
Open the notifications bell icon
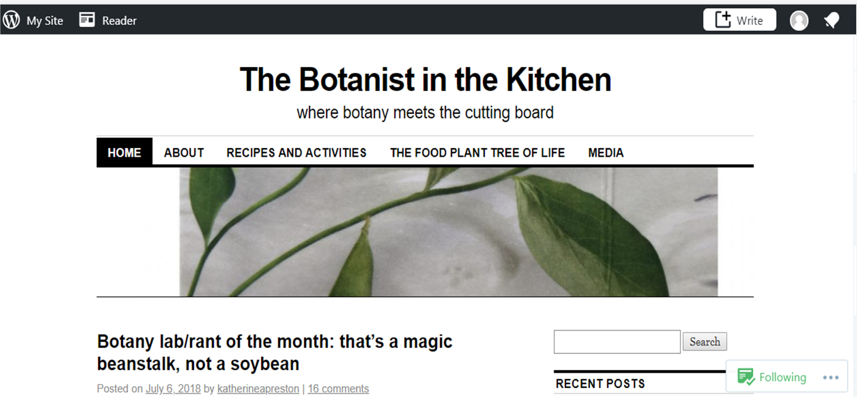tap(832, 20)
